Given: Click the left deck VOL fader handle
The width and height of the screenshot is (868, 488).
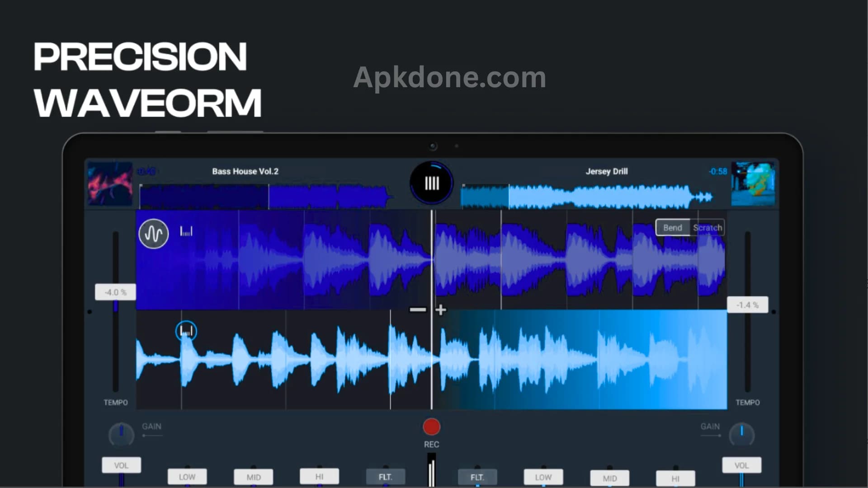Looking at the screenshot, I should [x=121, y=465].
